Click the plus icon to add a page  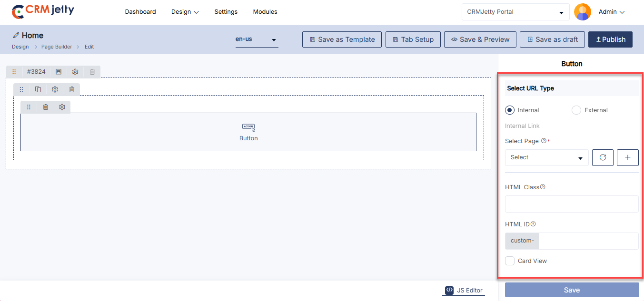(627, 157)
